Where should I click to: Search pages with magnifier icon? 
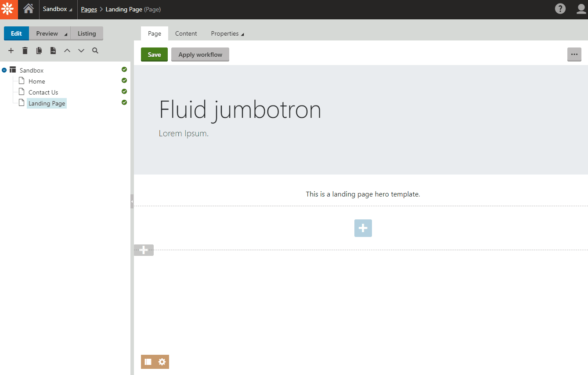tap(95, 51)
